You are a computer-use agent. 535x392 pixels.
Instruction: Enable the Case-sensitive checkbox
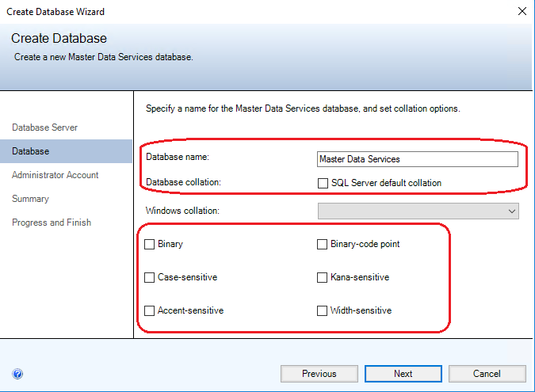(150, 278)
